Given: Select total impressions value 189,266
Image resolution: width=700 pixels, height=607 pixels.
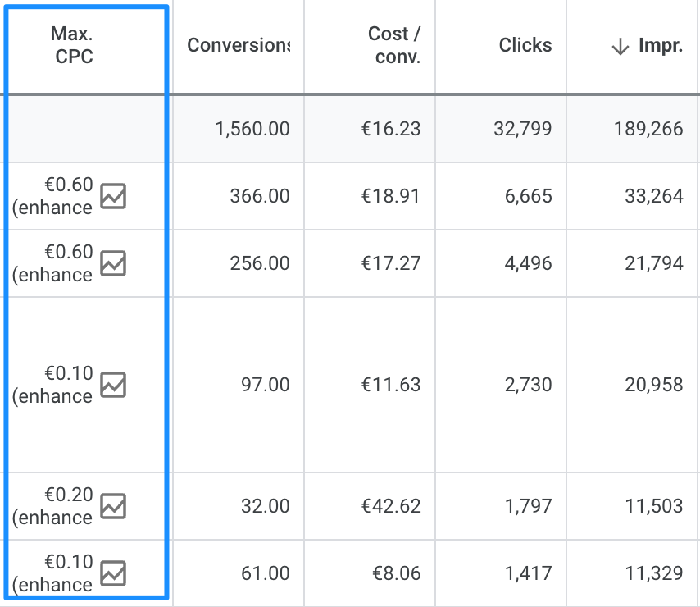Looking at the screenshot, I should (648, 129).
